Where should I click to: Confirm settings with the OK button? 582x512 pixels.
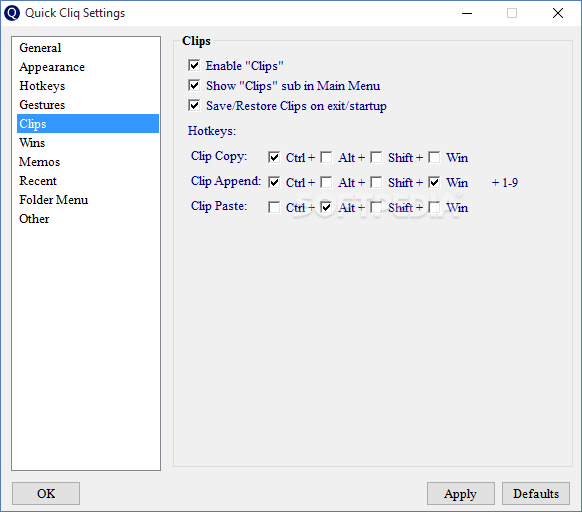46,493
